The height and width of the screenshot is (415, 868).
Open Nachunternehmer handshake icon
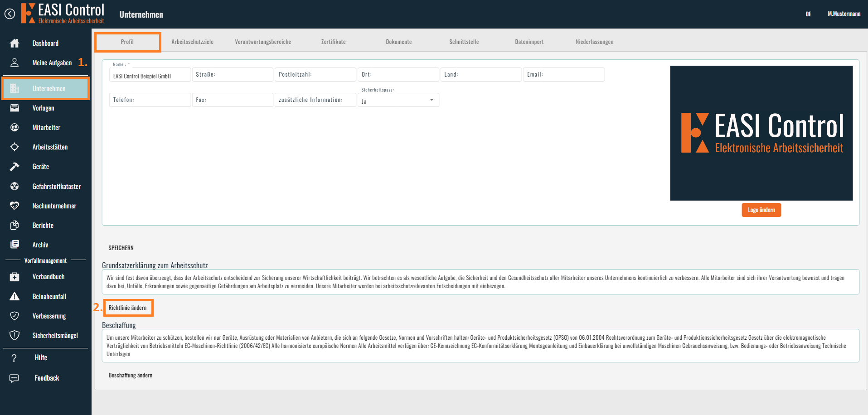click(x=15, y=206)
